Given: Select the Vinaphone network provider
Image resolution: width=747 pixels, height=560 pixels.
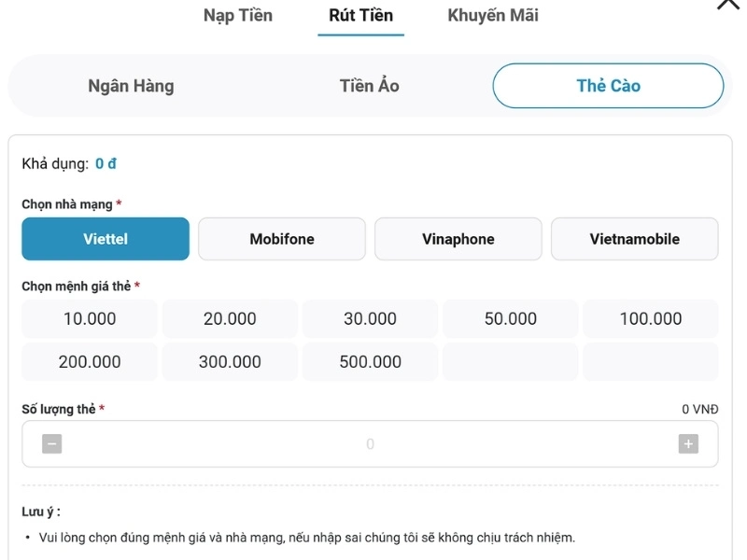Looking at the screenshot, I should pyautogui.click(x=458, y=239).
